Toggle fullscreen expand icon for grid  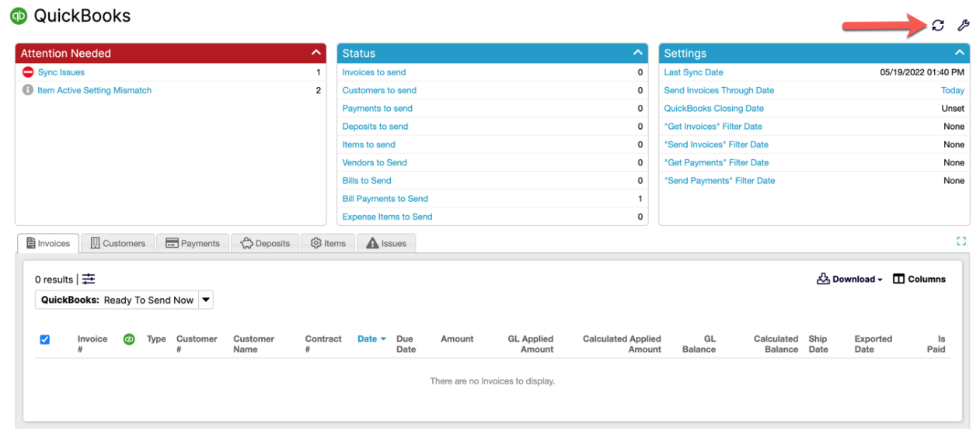[x=961, y=242]
